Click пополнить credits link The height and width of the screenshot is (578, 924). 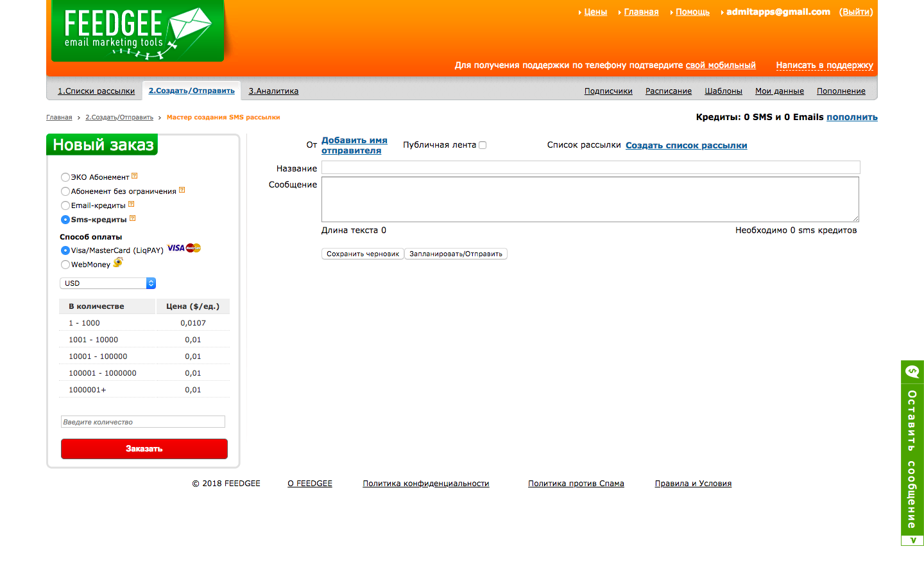852,117
